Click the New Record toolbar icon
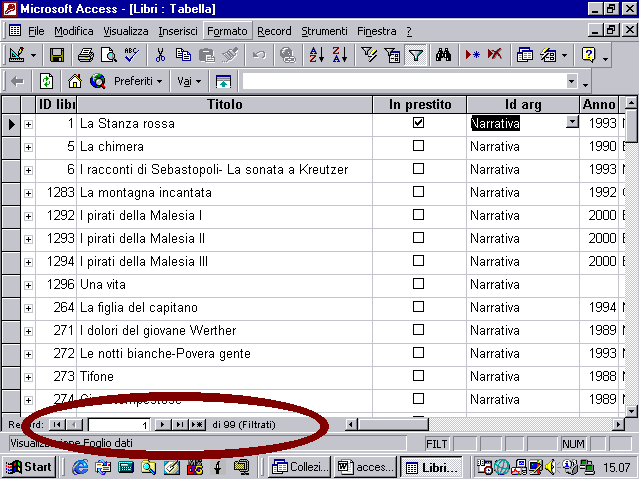The height and width of the screenshot is (479, 639). (x=472, y=55)
